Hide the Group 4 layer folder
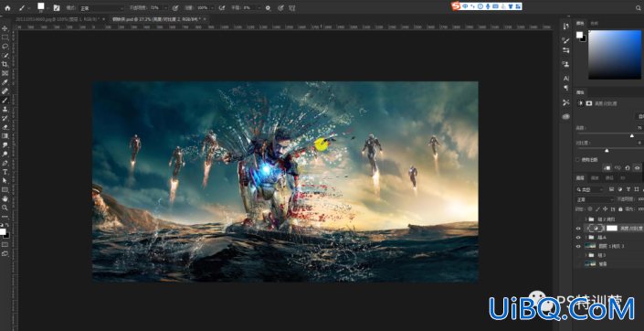The height and width of the screenshot is (331, 644). [578, 237]
